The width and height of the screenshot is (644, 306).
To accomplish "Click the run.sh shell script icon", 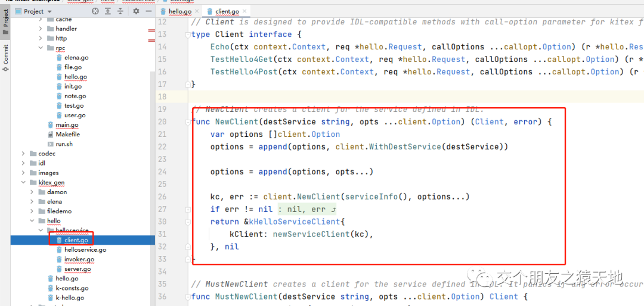I will (x=50, y=144).
